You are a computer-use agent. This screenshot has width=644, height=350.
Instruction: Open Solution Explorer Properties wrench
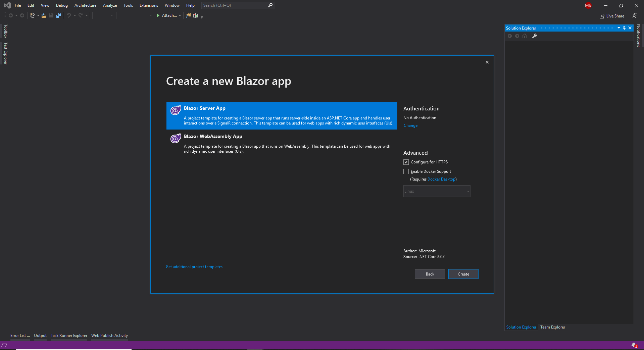535,36
